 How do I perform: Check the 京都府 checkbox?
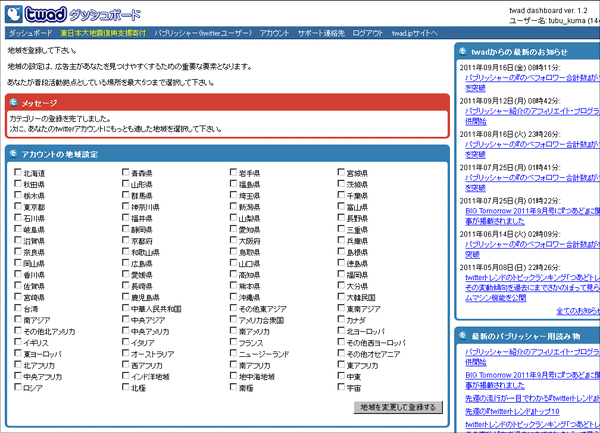(x=126, y=240)
